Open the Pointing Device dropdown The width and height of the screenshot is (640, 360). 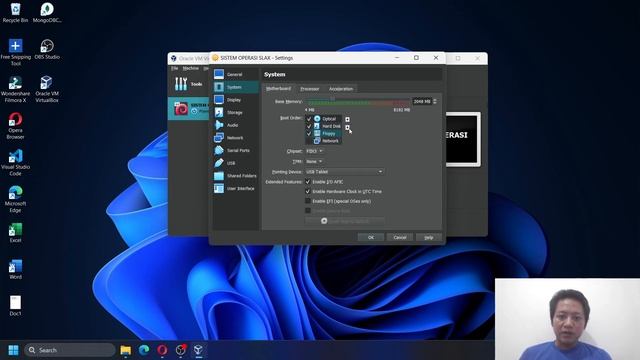point(344,172)
